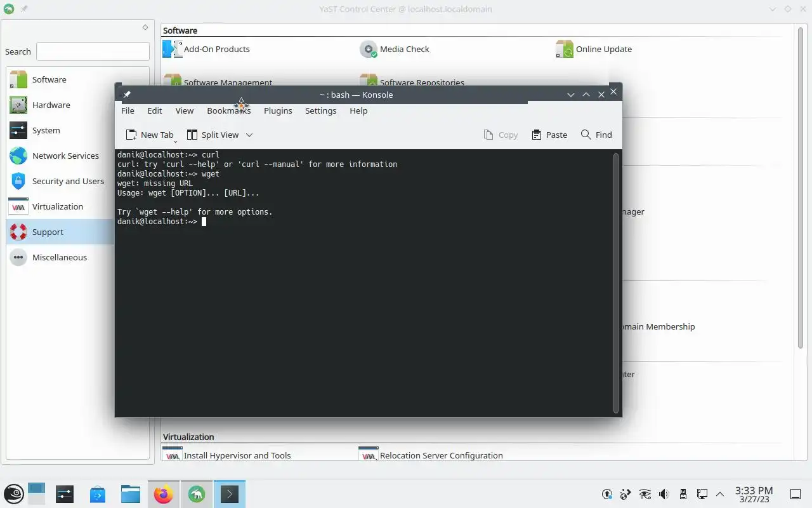Focus the YaST Search field
The width and height of the screenshot is (812, 508).
pos(93,51)
